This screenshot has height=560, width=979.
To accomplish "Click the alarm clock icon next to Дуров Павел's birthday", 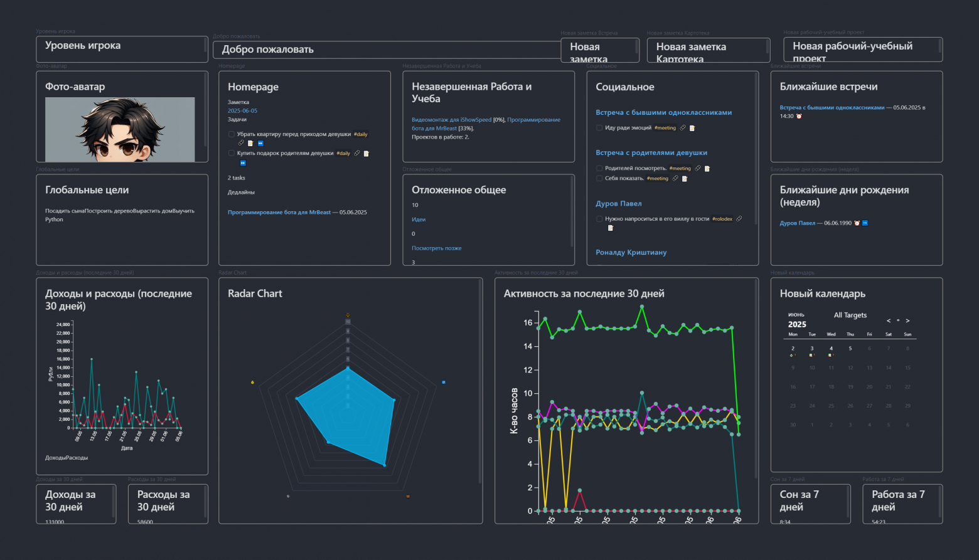I will (x=857, y=223).
